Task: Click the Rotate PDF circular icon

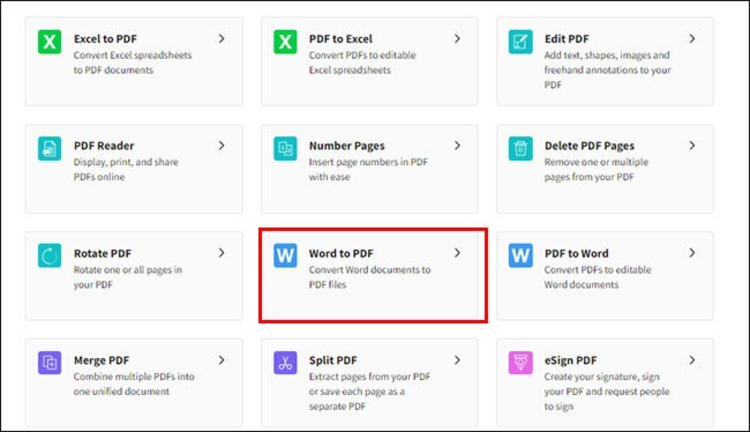Action: (x=50, y=256)
